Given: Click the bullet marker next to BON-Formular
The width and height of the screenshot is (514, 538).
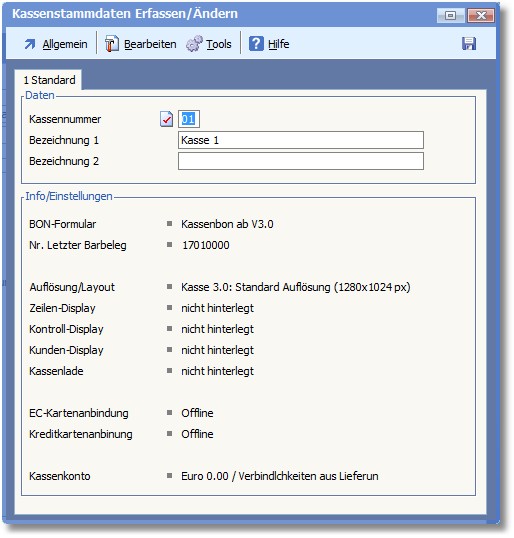Looking at the screenshot, I should (169, 224).
